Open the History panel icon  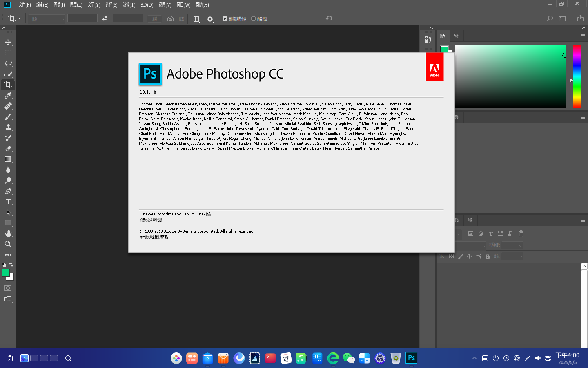tap(428, 40)
